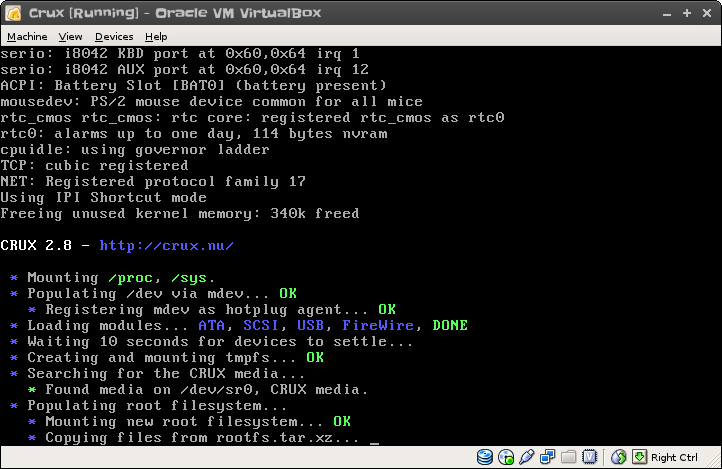Click the USB devices status icon
The height and width of the screenshot is (469, 722).
click(526, 457)
